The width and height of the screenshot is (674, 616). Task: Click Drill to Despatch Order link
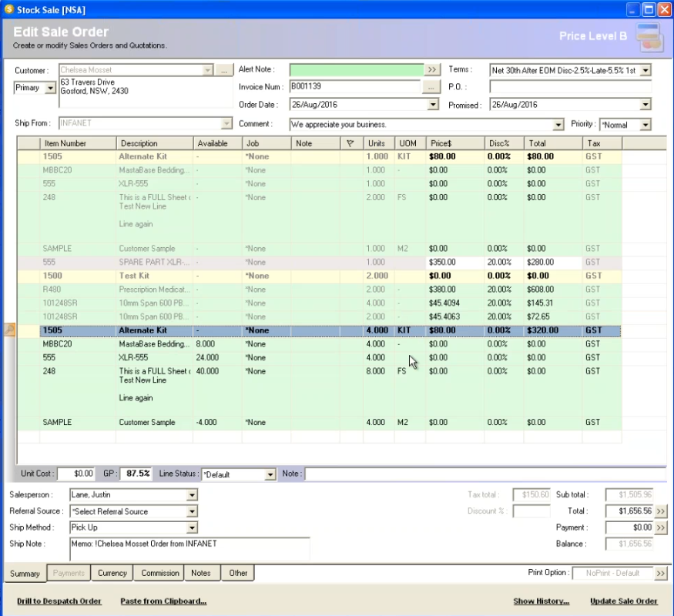click(59, 601)
